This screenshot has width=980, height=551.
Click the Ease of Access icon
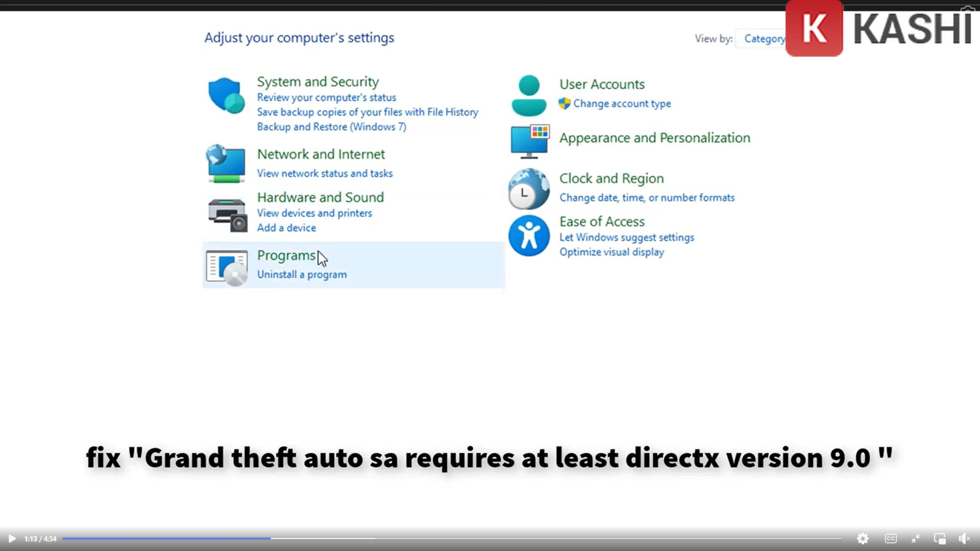point(529,236)
